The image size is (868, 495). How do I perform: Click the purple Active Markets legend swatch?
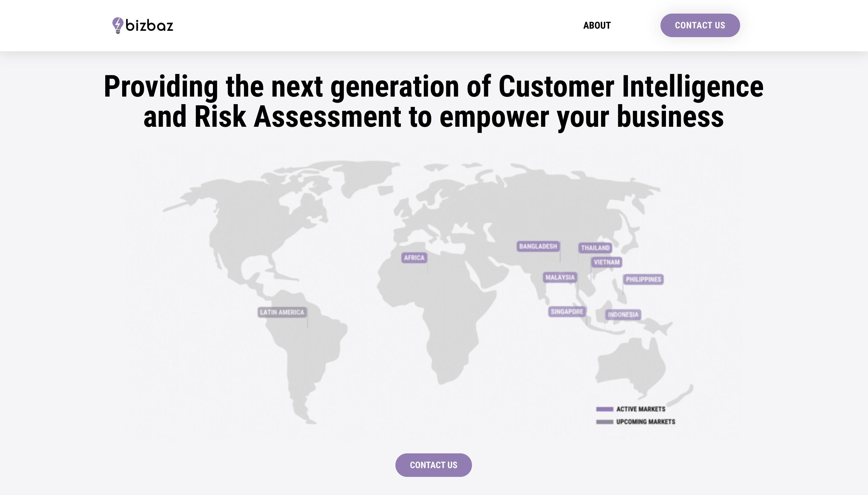point(604,409)
